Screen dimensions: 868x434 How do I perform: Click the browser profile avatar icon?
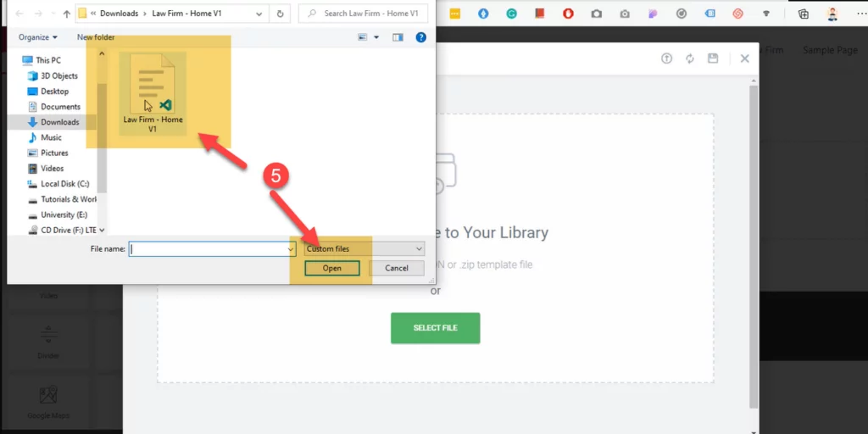(x=832, y=14)
